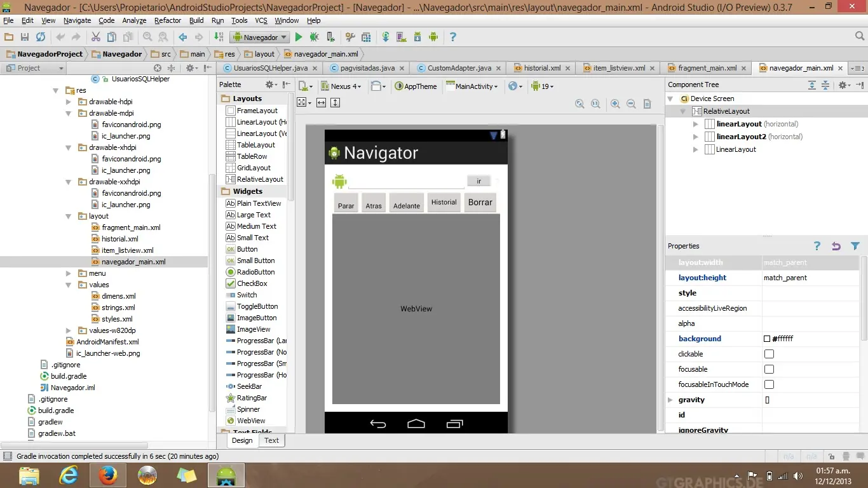Expand the menu folder in project tree
The image size is (868, 488).
69,273
